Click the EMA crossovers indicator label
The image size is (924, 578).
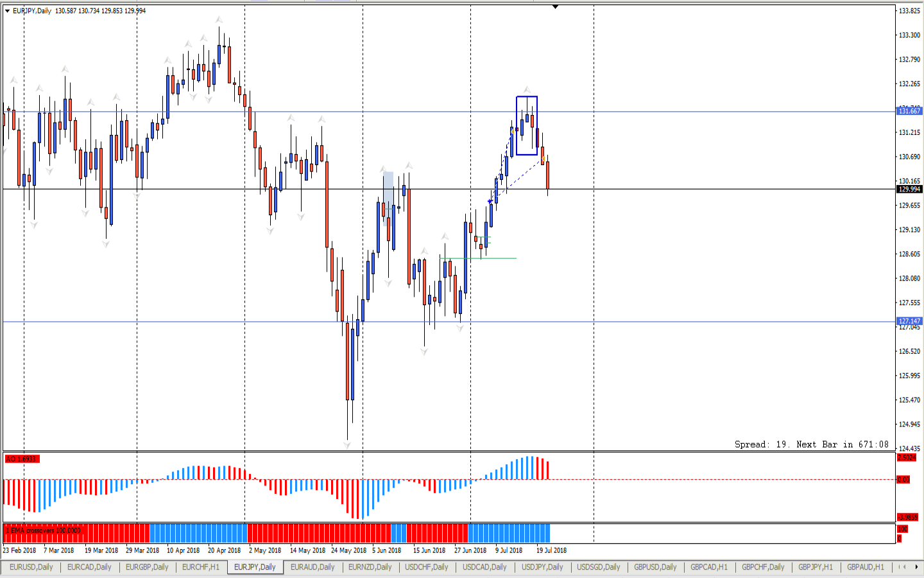point(44,530)
